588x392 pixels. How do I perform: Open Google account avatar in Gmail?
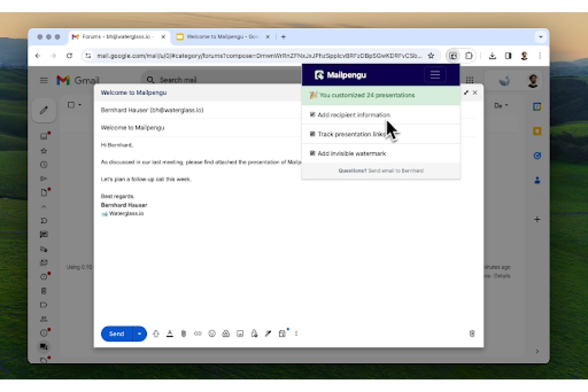[533, 80]
